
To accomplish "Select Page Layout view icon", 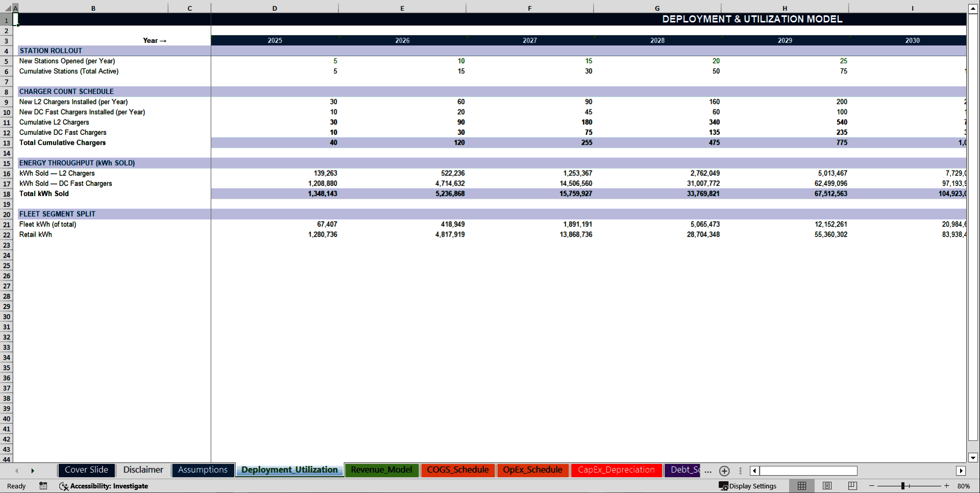I will coord(826,486).
